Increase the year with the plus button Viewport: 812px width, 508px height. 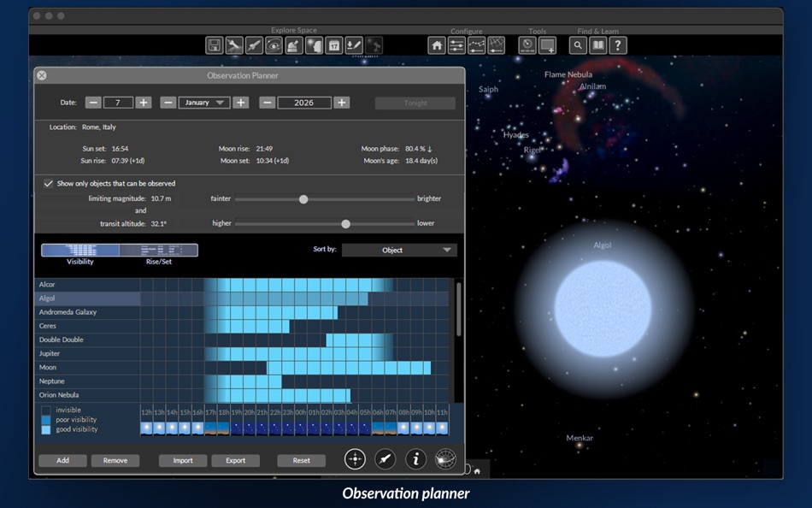tap(342, 103)
